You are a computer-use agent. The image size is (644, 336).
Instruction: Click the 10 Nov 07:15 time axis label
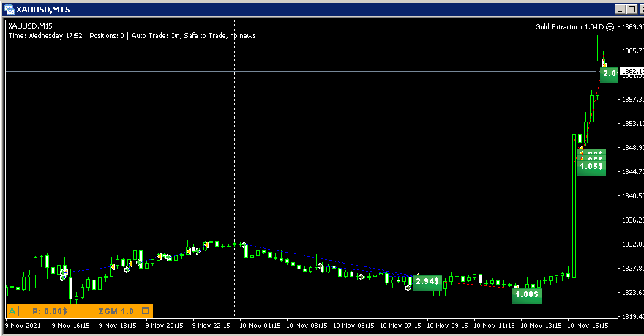tap(400, 325)
